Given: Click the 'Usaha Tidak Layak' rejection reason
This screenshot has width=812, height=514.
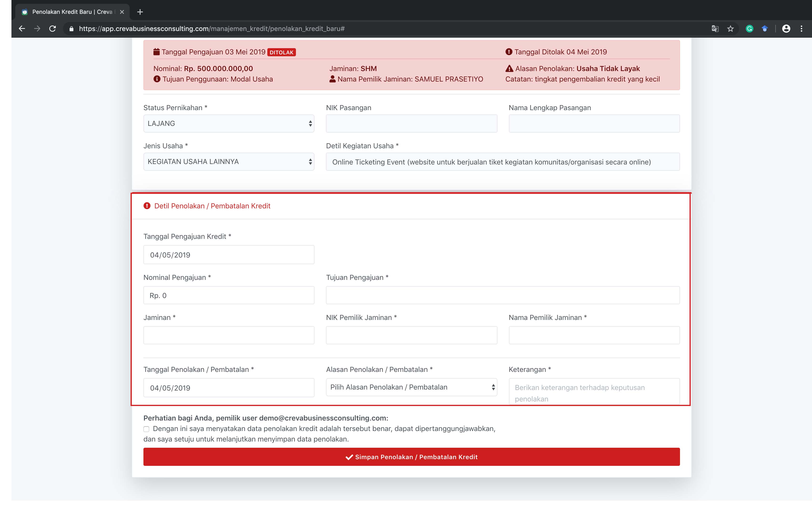Looking at the screenshot, I should pos(608,68).
